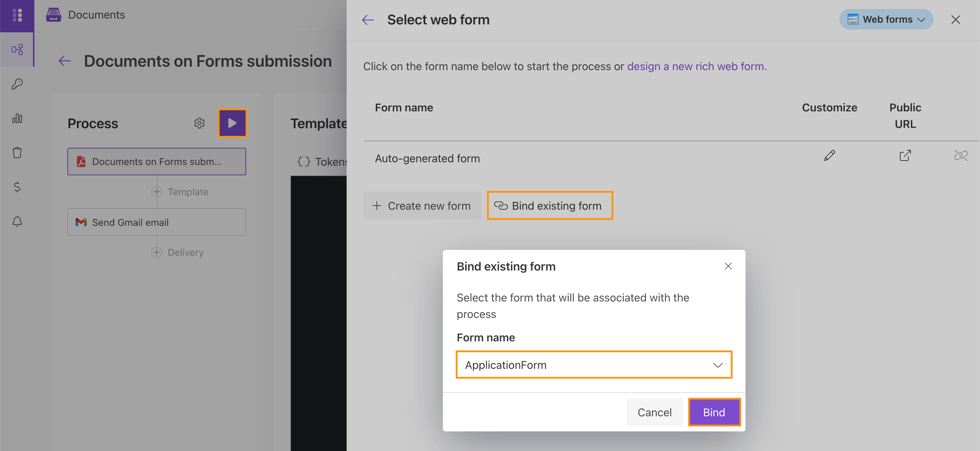Viewport: 980px width, 451px height.
Task: Select the Send Gmail email step
Action: tap(157, 222)
